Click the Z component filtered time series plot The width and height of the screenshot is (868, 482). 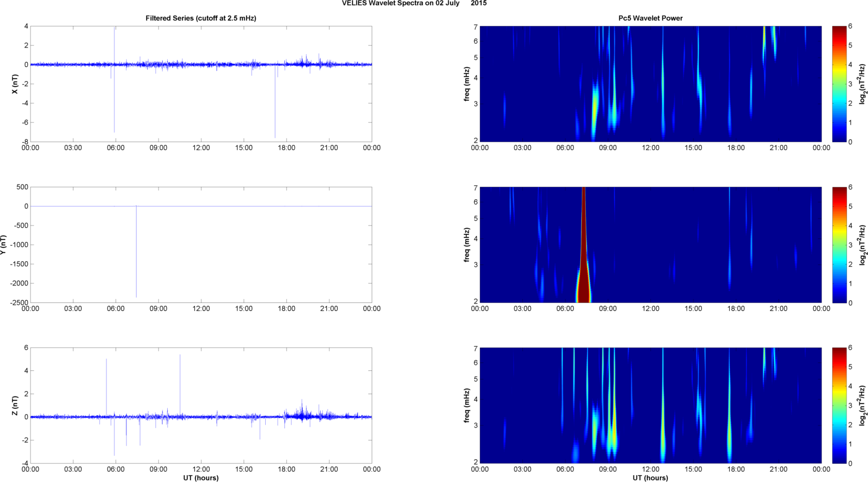pos(201,406)
